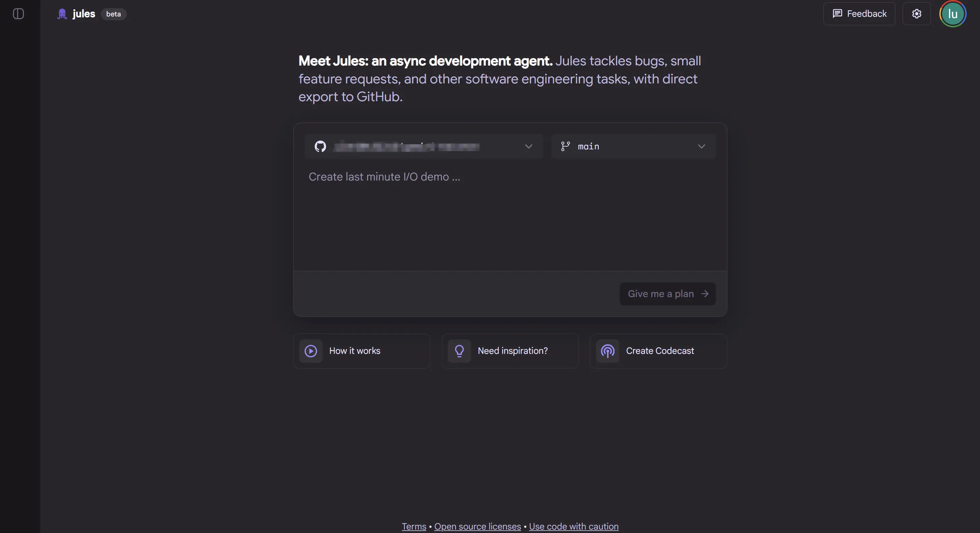Viewport: 980px width, 533px height.
Task: Open the Feedback button
Action: click(x=859, y=14)
